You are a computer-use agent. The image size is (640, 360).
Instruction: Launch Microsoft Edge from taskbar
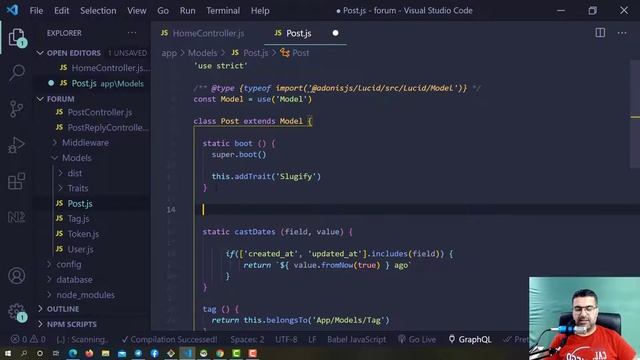point(73,353)
